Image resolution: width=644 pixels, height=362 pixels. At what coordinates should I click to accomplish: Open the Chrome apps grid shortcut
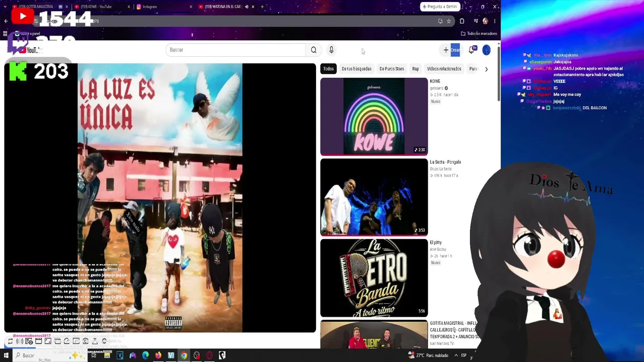[5, 34]
